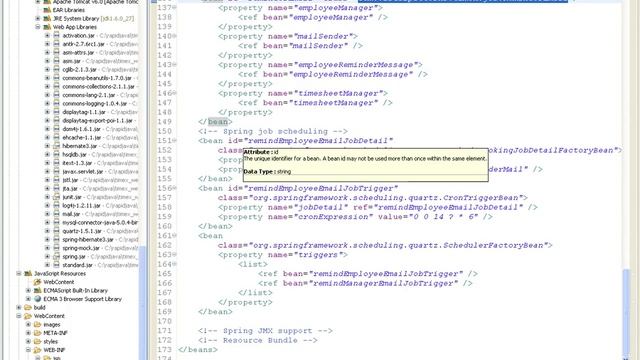Screen dimensions: 640x360
Task: Collapse the Web App Libraries node
Action: tap(38, 27)
